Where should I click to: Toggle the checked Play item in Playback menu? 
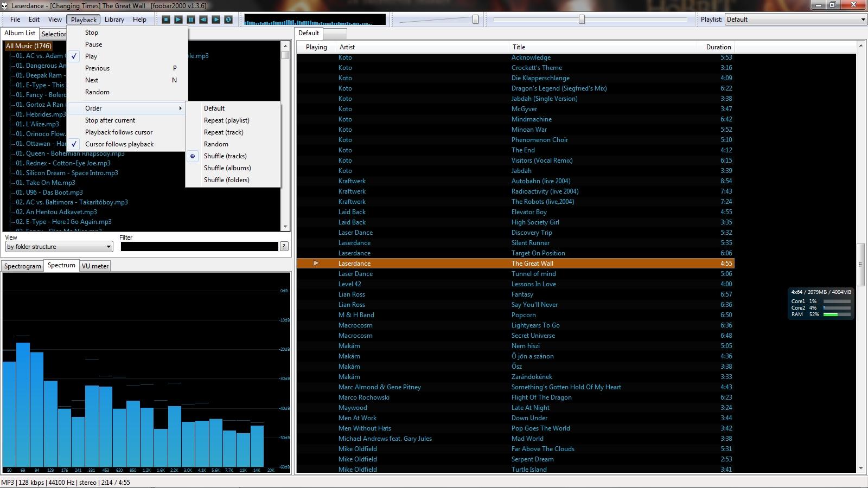pos(127,56)
